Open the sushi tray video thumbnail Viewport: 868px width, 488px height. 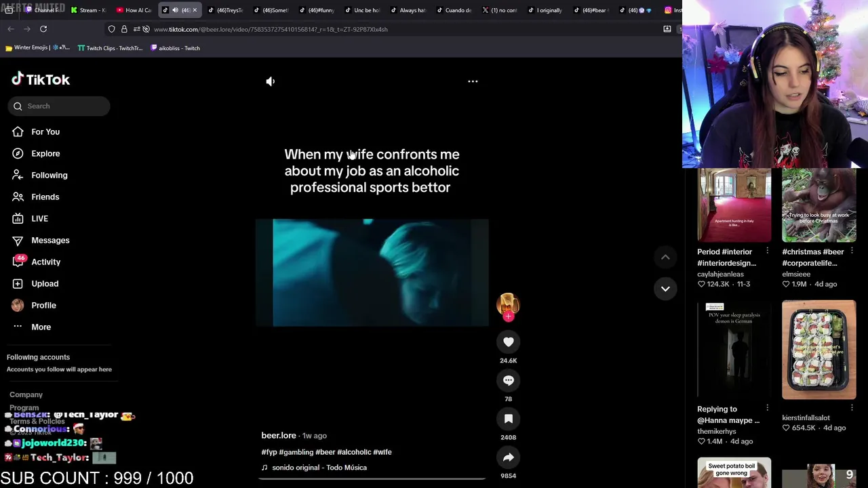pos(819,350)
